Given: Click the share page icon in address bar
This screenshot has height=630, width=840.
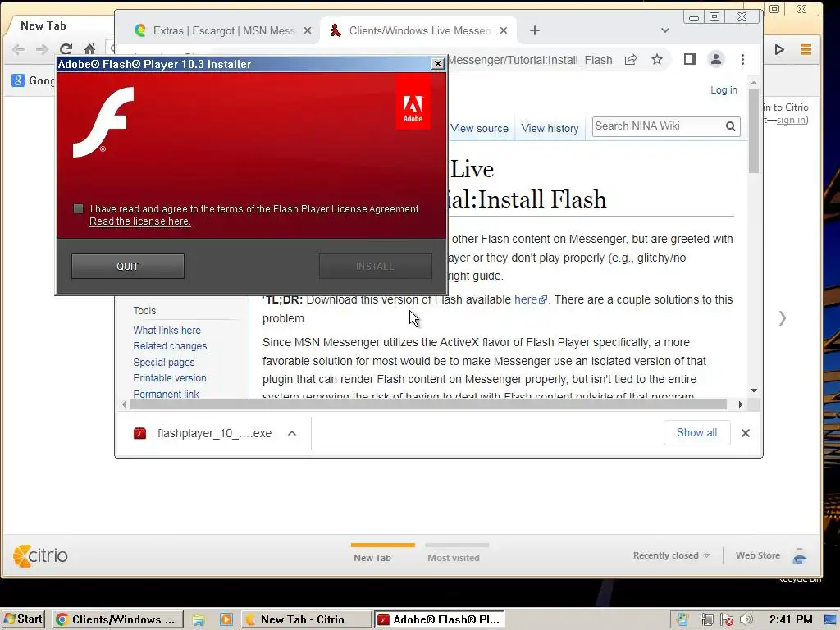Looking at the screenshot, I should tap(631, 59).
